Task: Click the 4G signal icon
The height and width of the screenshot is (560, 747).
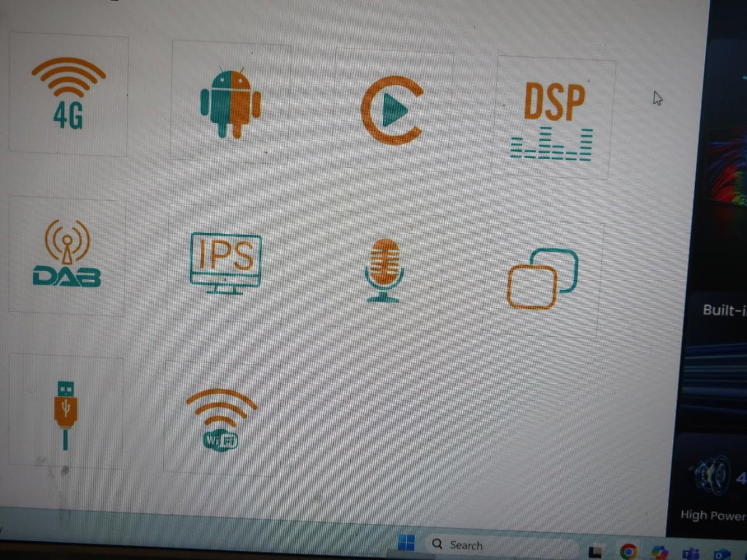Action: coord(68,93)
